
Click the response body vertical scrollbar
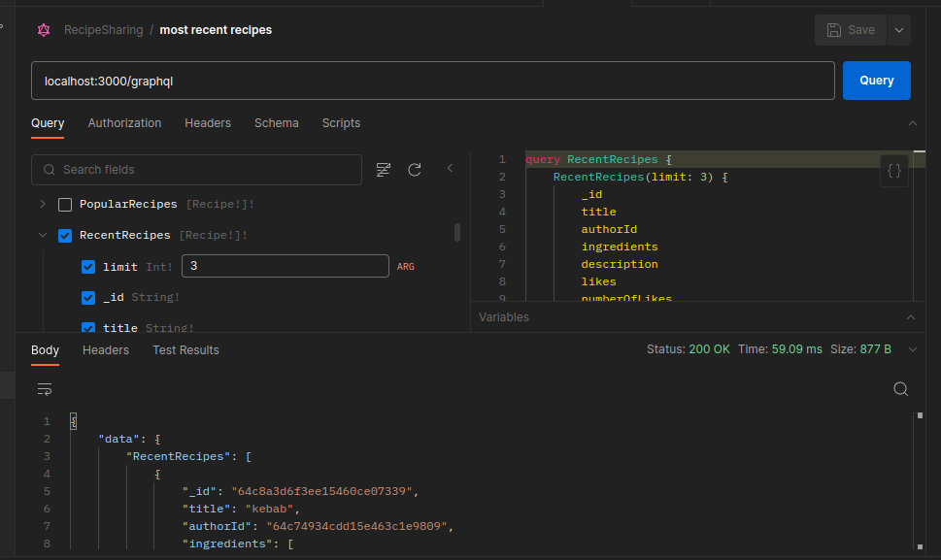(x=920, y=480)
